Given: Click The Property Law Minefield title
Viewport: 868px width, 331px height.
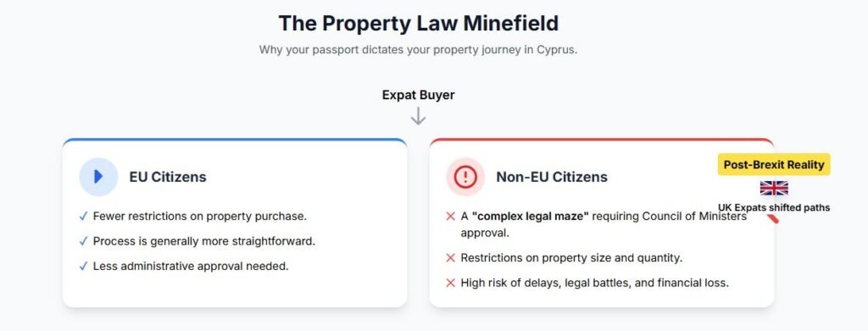Looking at the screenshot, I should [x=418, y=24].
